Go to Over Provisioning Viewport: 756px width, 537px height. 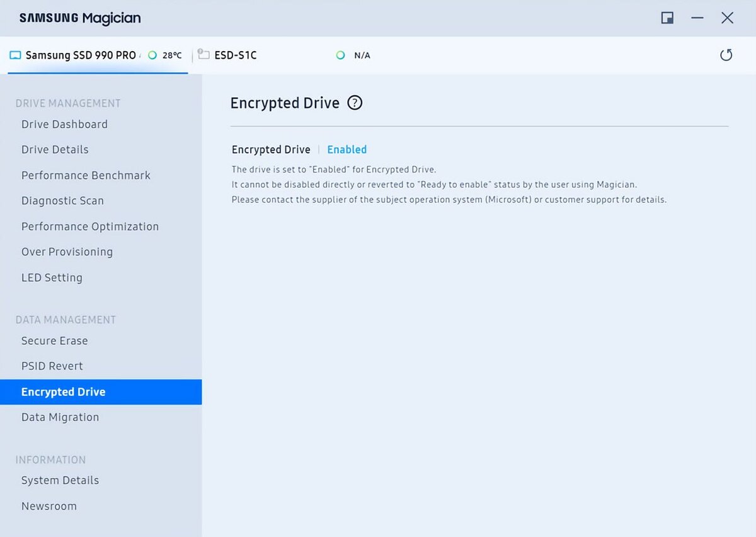67,251
